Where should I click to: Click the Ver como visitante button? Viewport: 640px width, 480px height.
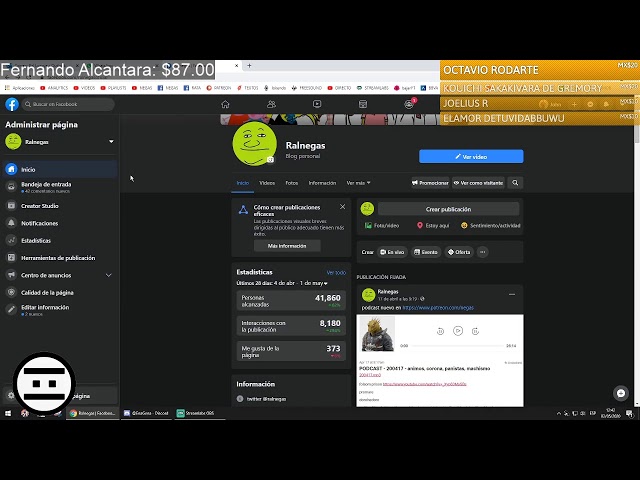point(478,183)
